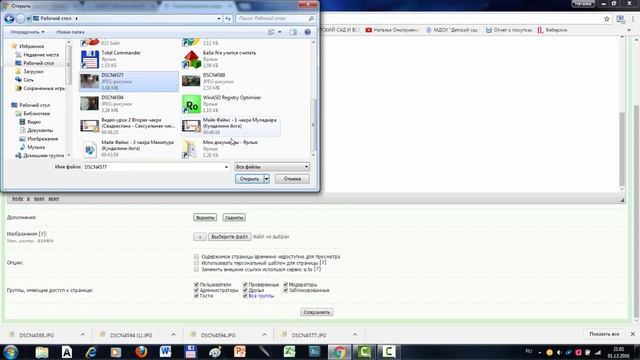Select the Баба Яга учится считать shortcut
The width and height of the screenshot is (640, 360).
click(231, 59)
